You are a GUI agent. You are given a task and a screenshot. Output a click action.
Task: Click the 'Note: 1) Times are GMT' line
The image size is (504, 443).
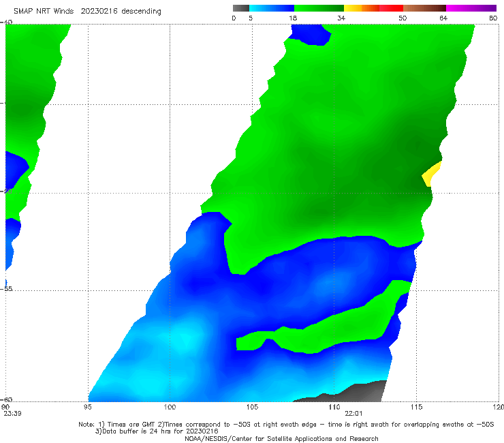click(286, 425)
